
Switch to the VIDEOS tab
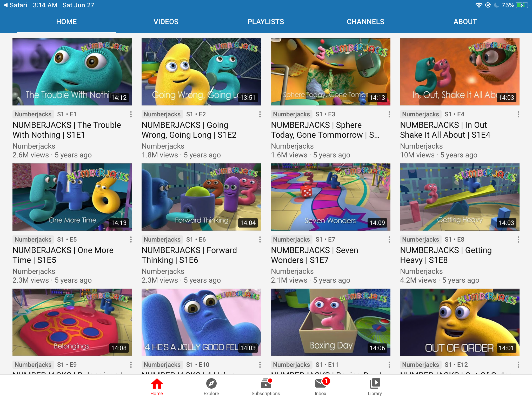(166, 22)
